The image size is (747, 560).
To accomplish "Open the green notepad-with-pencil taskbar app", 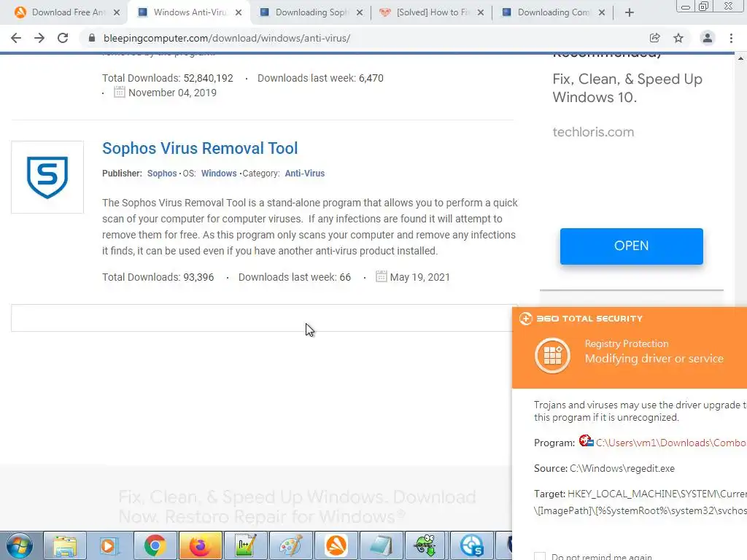I will point(245,545).
